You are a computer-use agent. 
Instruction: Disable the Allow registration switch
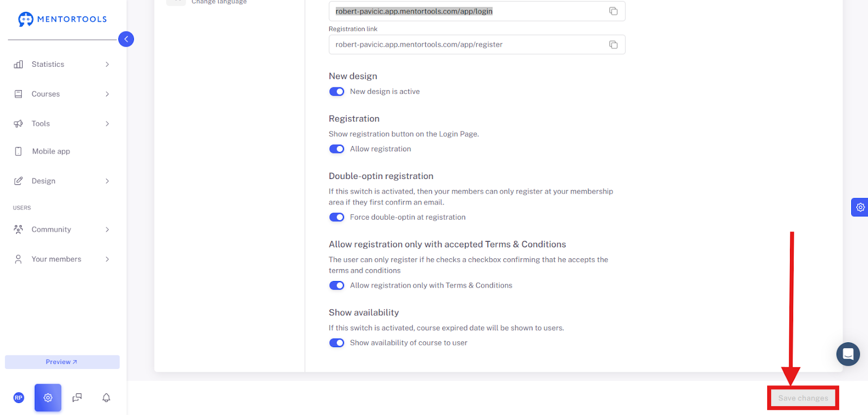(337, 149)
